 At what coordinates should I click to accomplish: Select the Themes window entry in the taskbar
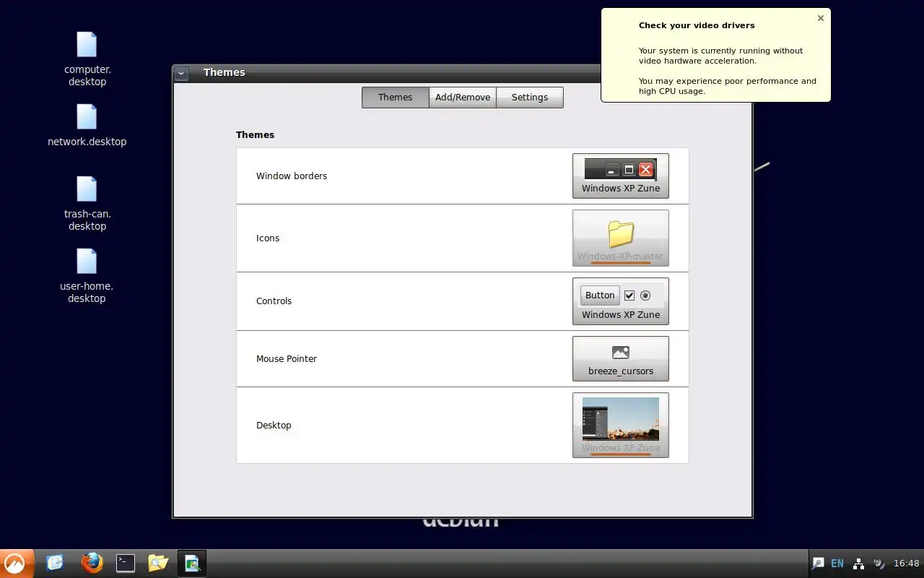[192, 564]
